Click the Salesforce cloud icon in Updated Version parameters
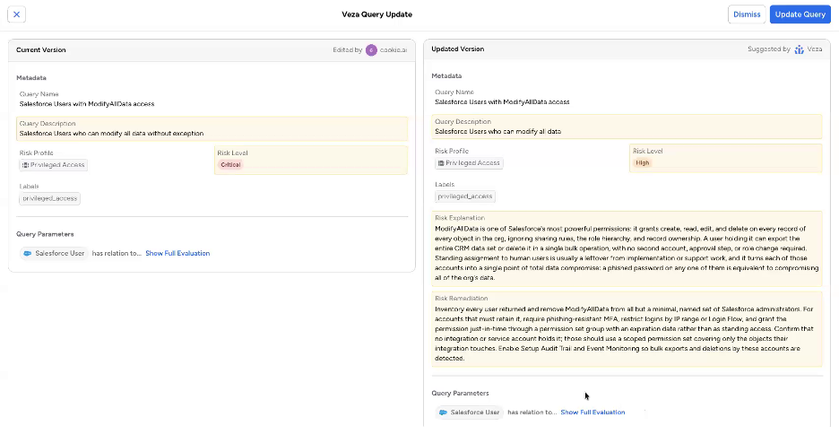Viewport: 839px width, 427px height. click(x=443, y=412)
